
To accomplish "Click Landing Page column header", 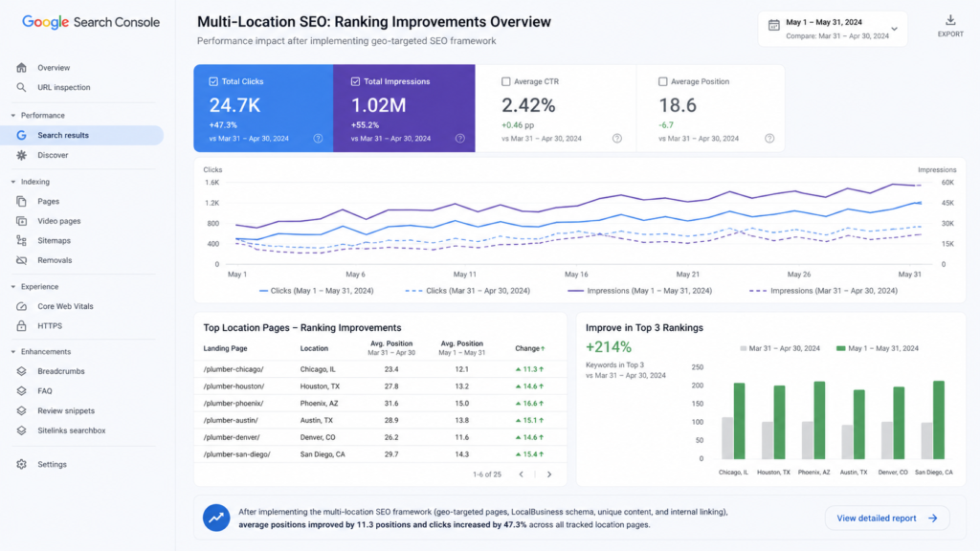I will 225,348.
